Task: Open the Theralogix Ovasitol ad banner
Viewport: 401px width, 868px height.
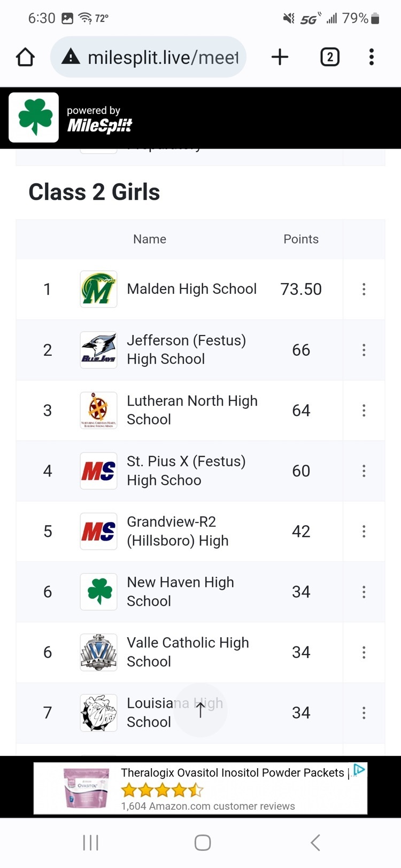Action: tap(214, 788)
